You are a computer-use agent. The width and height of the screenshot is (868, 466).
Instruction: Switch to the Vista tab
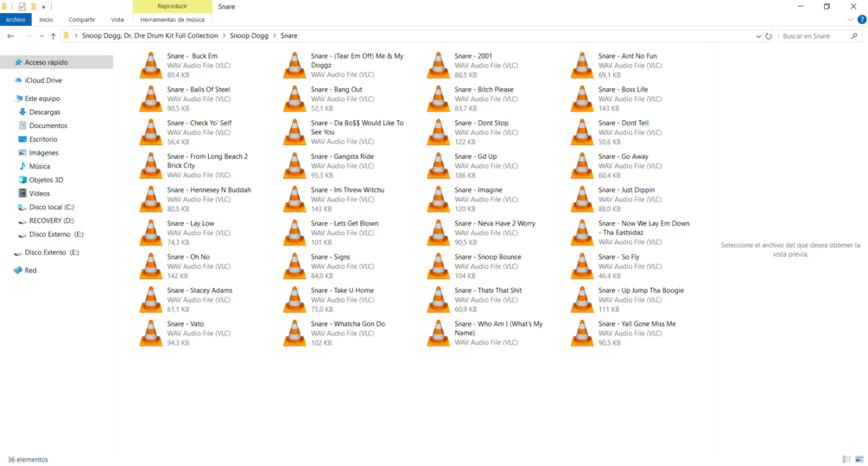point(117,19)
